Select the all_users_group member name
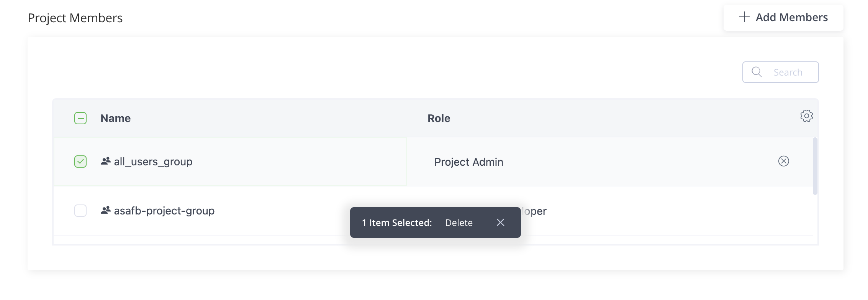868x300 pixels. [x=153, y=162]
